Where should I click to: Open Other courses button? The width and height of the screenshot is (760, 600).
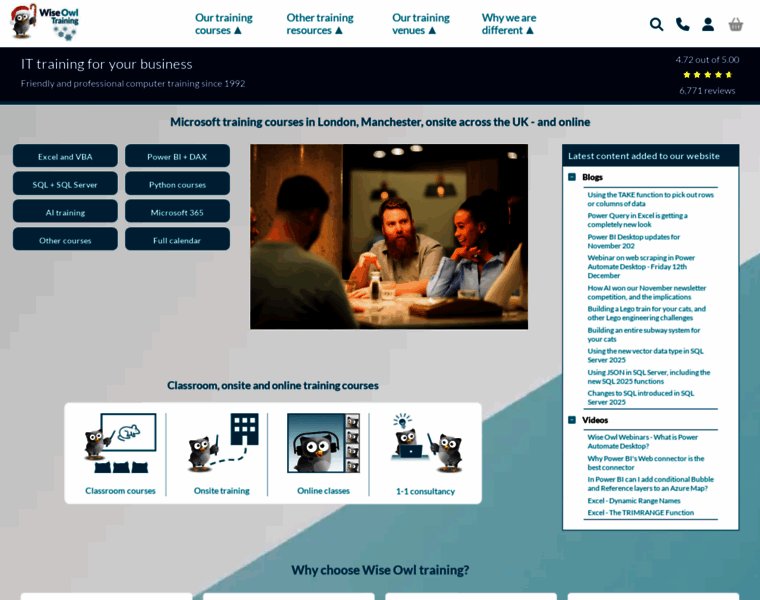click(x=65, y=240)
